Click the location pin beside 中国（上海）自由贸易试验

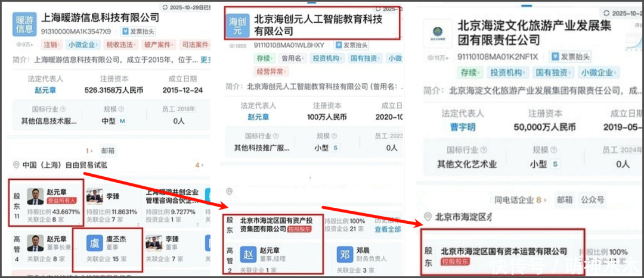click(x=17, y=165)
